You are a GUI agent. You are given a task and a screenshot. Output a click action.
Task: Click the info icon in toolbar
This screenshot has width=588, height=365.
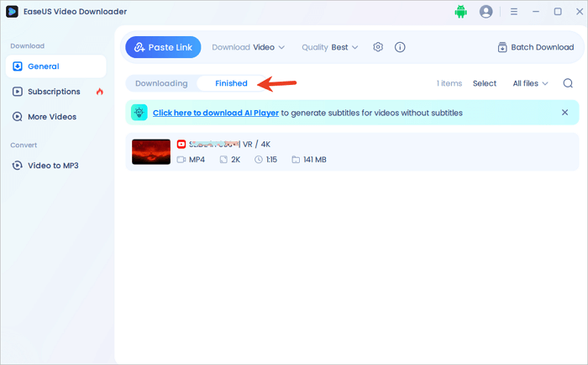pyautogui.click(x=400, y=47)
